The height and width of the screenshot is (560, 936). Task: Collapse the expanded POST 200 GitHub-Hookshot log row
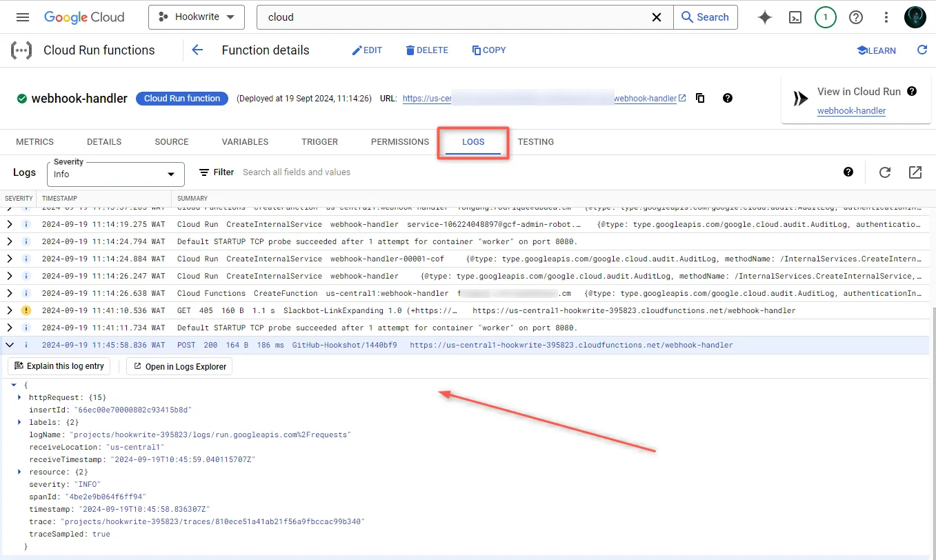(x=10, y=345)
